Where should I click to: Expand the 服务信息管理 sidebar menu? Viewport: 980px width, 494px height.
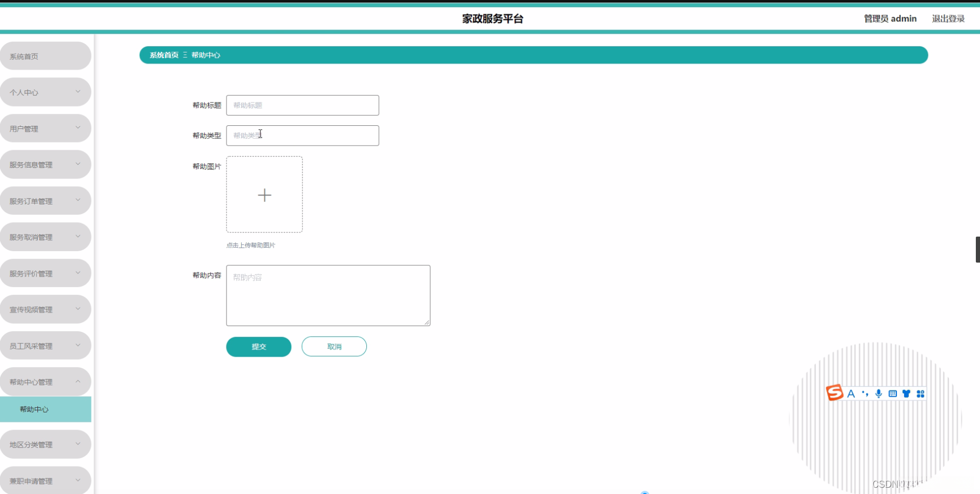click(x=46, y=164)
